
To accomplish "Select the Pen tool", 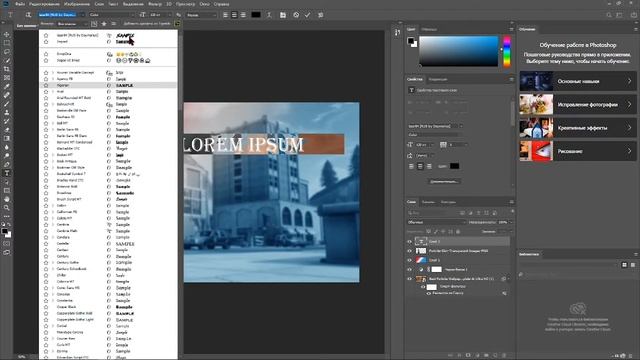I will click(x=7, y=164).
